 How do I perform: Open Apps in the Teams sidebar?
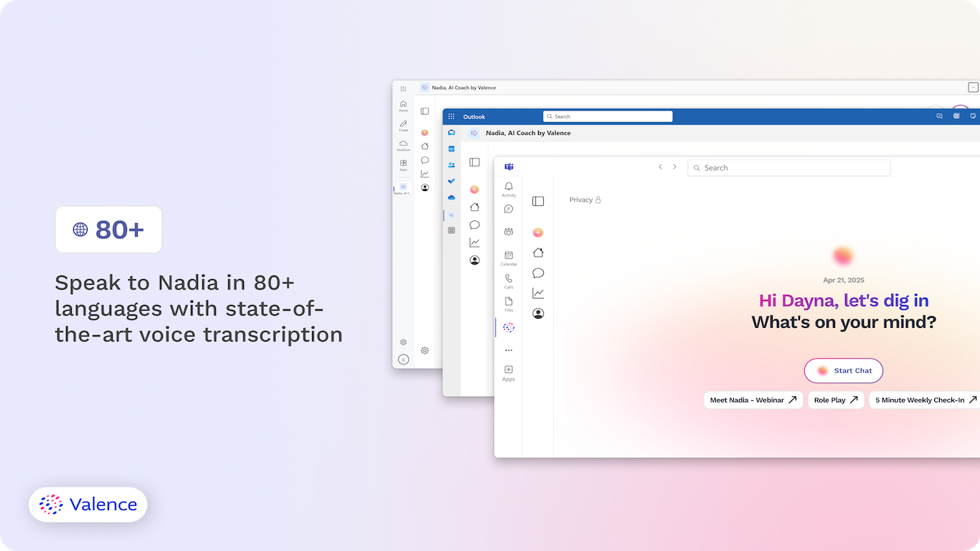[x=509, y=372]
